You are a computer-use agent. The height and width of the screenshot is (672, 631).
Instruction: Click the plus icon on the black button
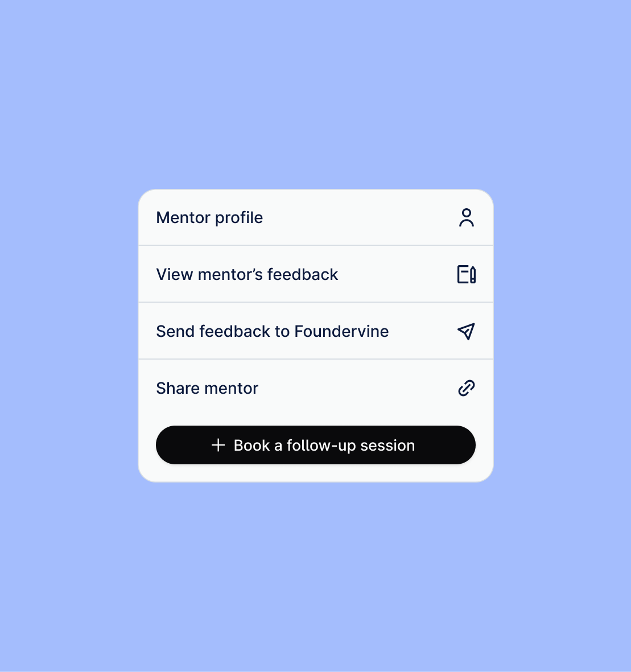(x=218, y=445)
